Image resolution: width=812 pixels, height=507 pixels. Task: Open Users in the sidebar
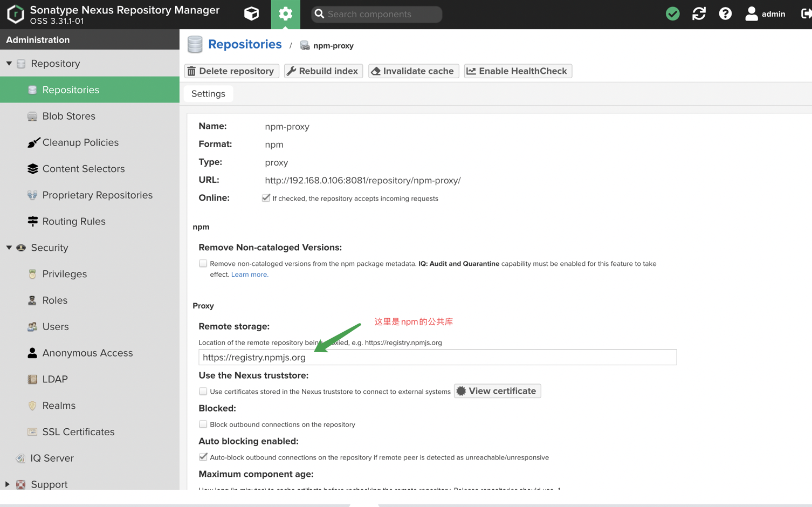click(x=90, y=326)
